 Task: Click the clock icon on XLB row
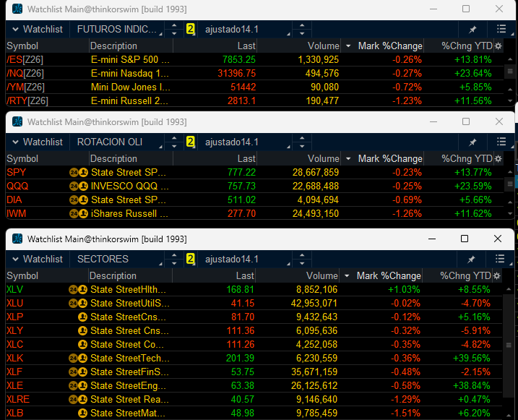click(82, 413)
